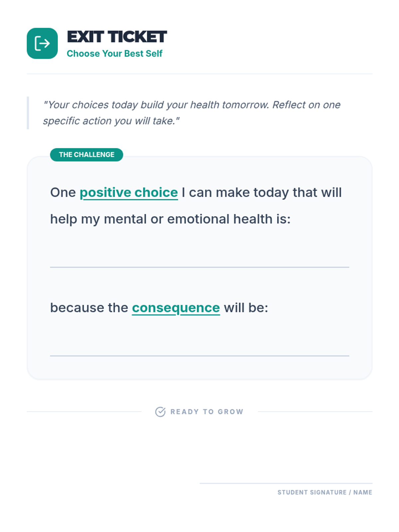The width and height of the screenshot is (399, 532).
Task: Open the underlined consequence link
Action: (176, 308)
